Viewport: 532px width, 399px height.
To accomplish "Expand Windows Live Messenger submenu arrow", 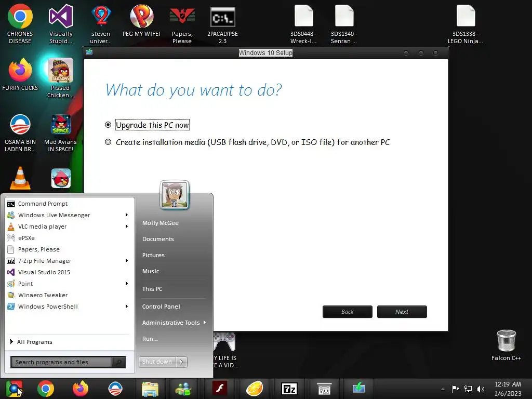I will point(127,215).
